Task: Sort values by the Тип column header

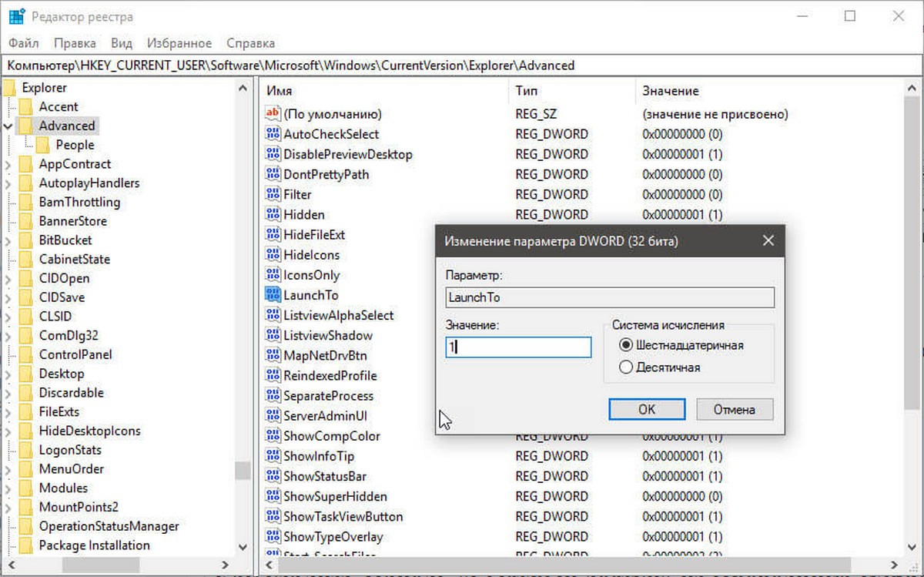Action: [x=571, y=91]
